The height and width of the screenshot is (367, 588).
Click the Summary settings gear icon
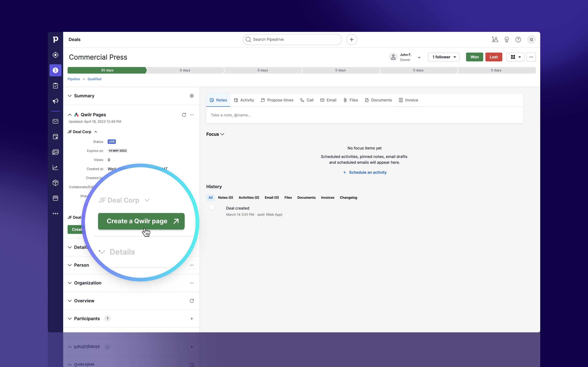coord(192,96)
